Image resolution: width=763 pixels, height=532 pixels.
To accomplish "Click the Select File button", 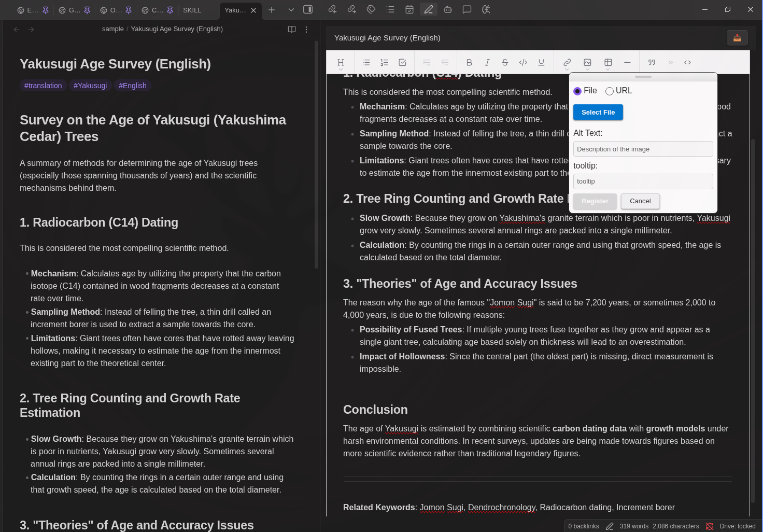I will tap(598, 112).
